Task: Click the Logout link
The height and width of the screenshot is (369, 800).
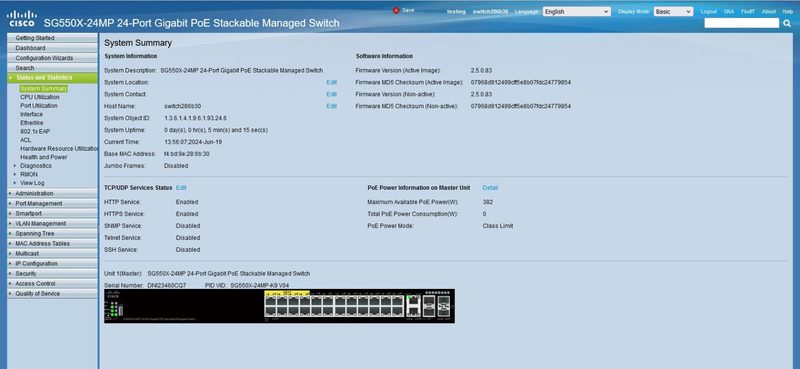Action: point(708,11)
